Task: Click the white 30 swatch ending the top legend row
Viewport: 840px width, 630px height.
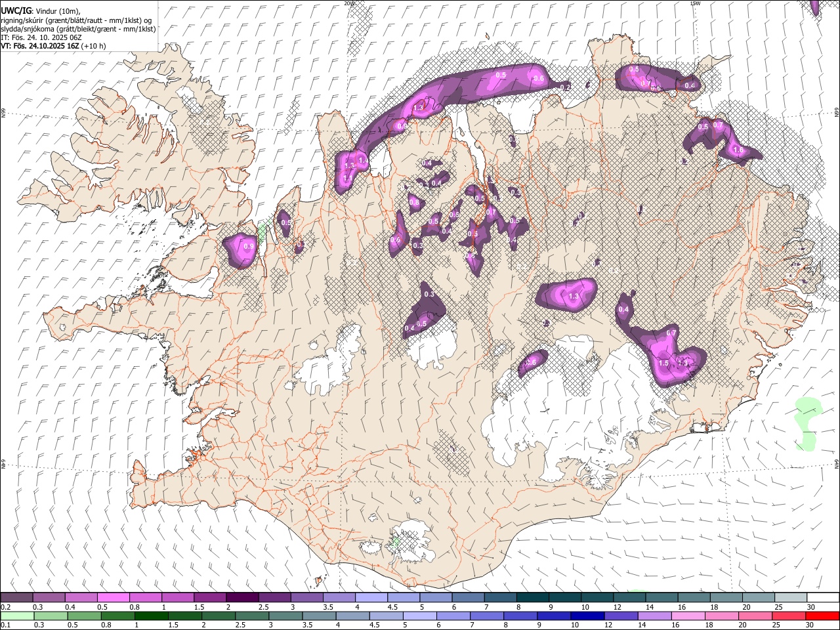Action: click(822, 597)
